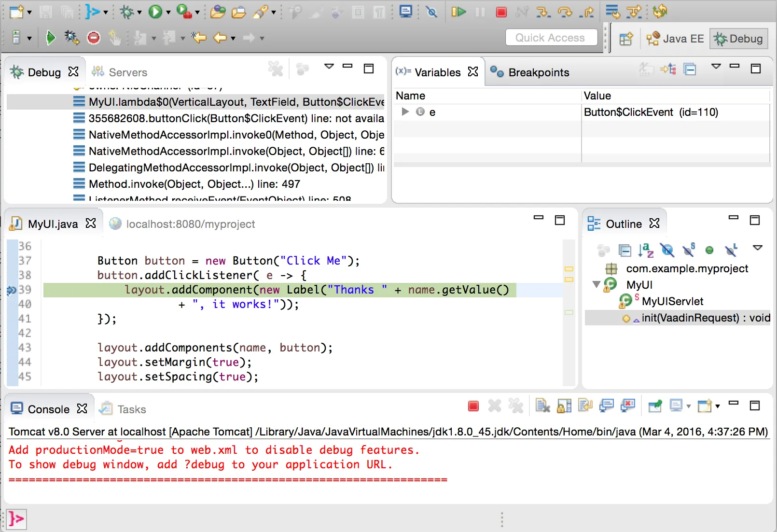Switch to the Breakpoints tab
Screen dimensions: 777x532
pos(537,72)
